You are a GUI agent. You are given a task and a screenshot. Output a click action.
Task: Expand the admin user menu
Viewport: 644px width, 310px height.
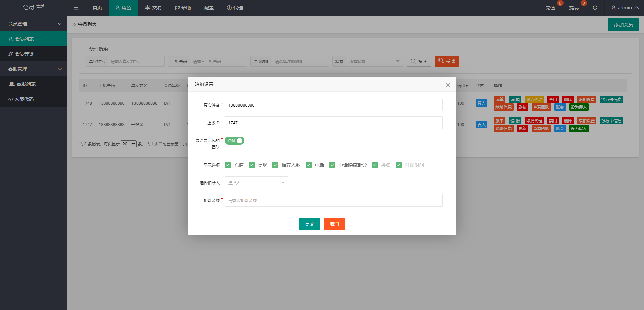click(x=625, y=8)
